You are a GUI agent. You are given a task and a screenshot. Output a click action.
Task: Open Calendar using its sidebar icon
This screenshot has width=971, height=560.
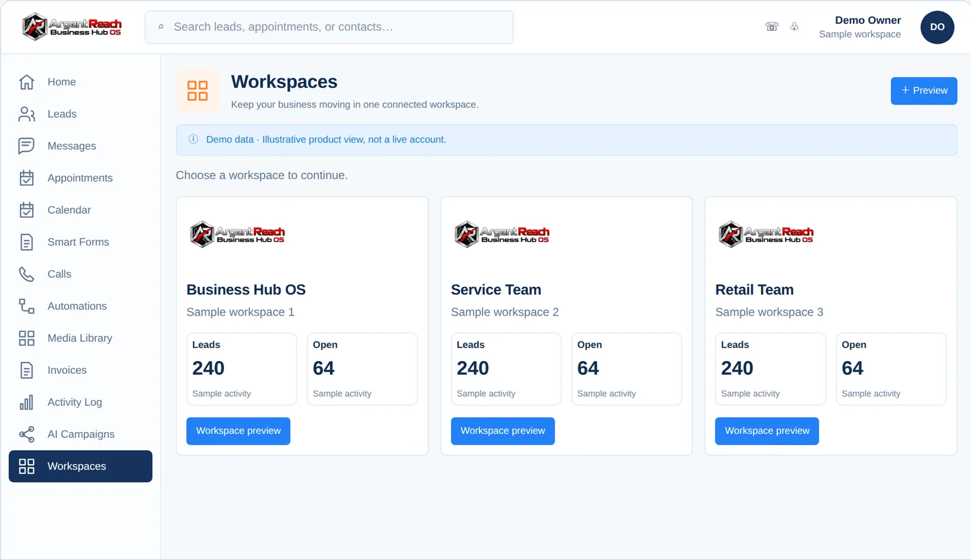(27, 210)
